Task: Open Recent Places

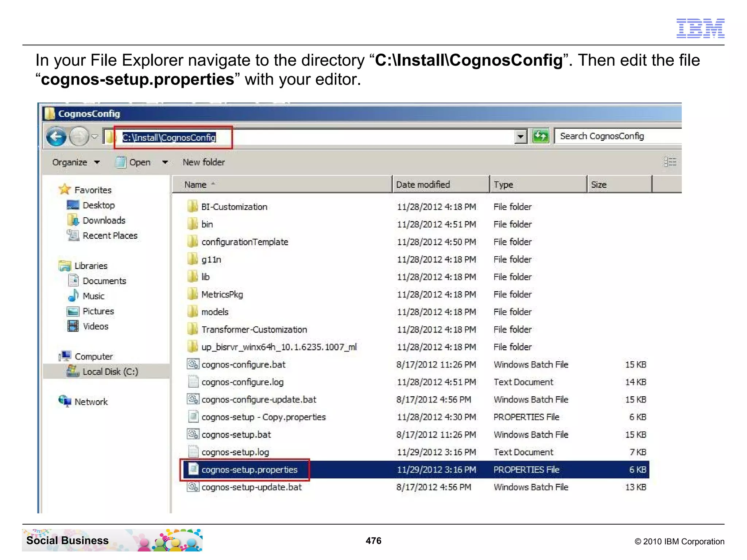Action: point(110,236)
